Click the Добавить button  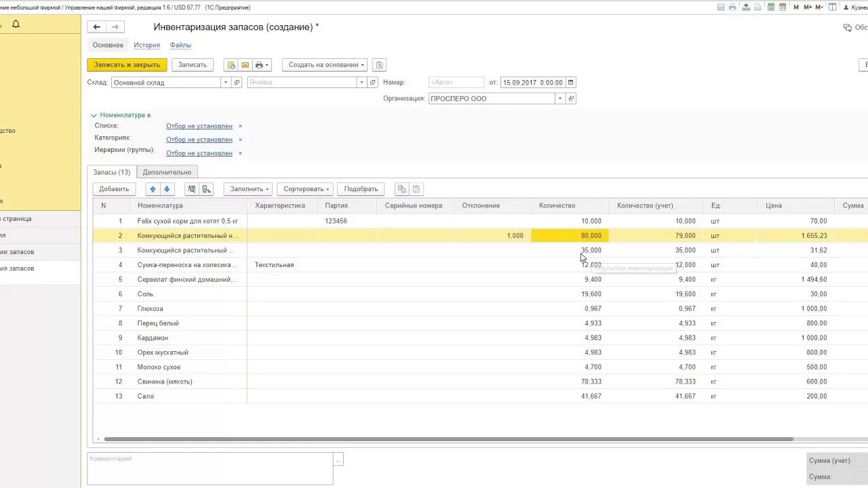coord(114,189)
